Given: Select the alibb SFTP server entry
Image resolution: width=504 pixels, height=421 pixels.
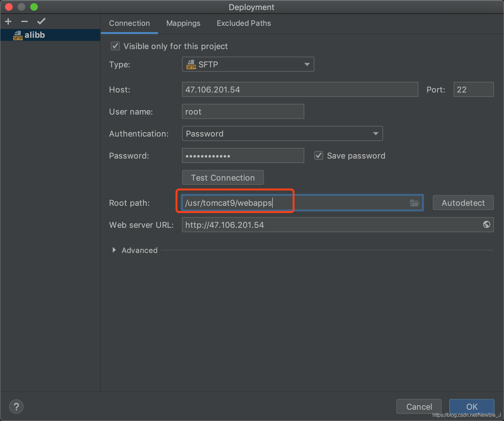Looking at the screenshot, I should pyautogui.click(x=50, y=35).
